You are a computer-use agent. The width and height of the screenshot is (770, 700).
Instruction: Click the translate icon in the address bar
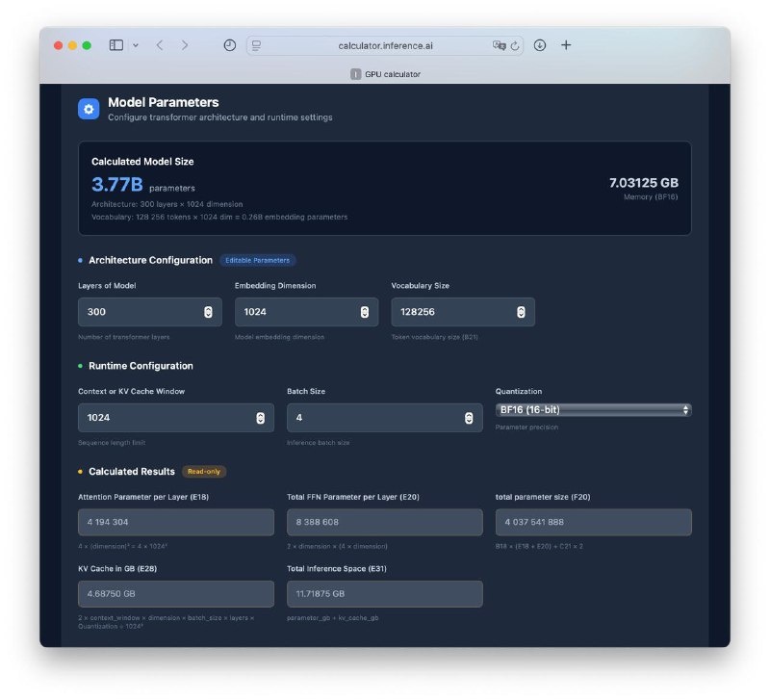pos(499,45)
